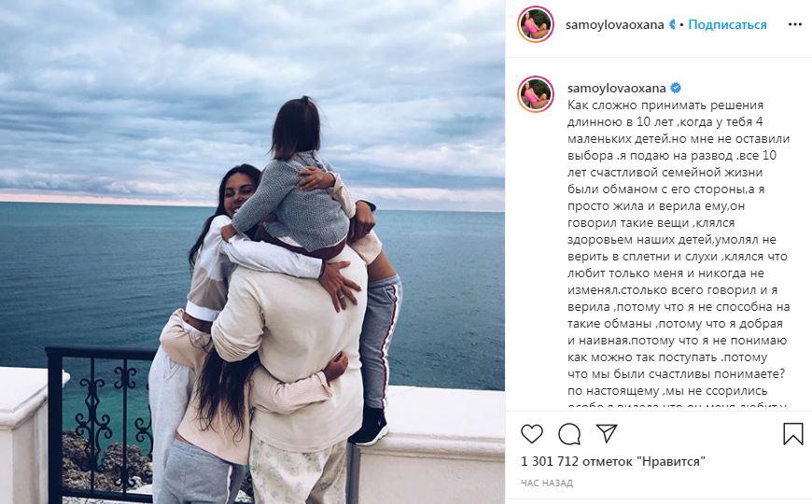Image resolution: width=812 pixels, height=504 pixels.
Task: Click the Подписаться follow link
Action: 727,24
